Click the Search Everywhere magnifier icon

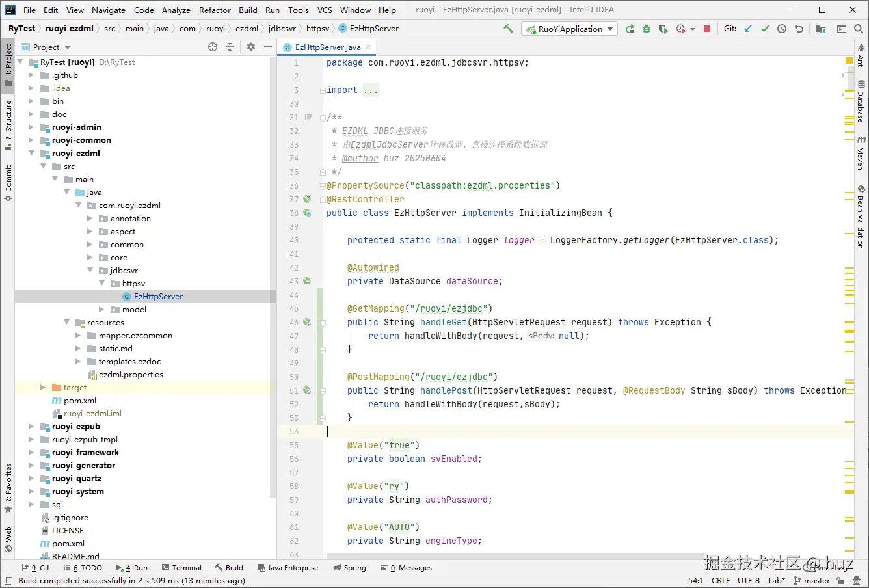859,29
